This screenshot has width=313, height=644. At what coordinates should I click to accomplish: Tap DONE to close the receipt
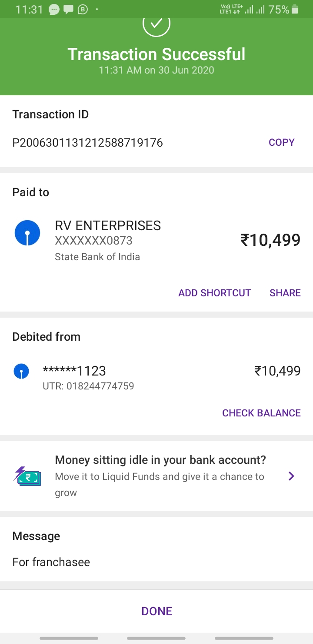(156, 611)
